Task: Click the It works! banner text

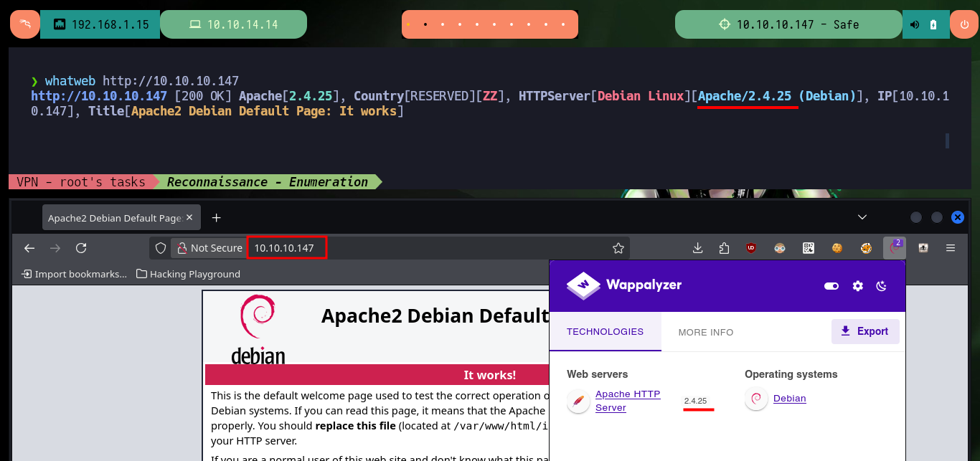Action: [x=489, y=375]
